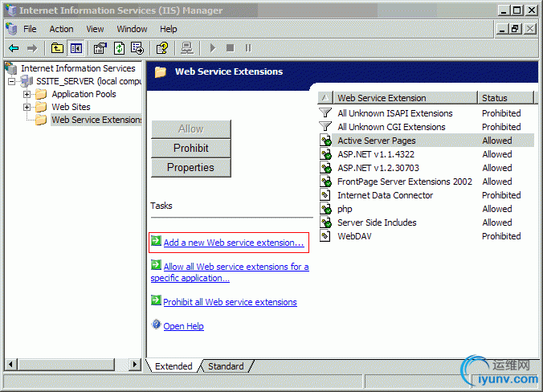
Task: Sort by Status column header
Action: (505, 98)
